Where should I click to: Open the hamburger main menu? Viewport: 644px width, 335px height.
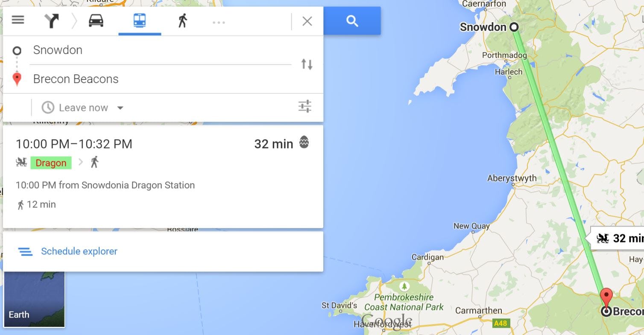click(x=18, y=20)
